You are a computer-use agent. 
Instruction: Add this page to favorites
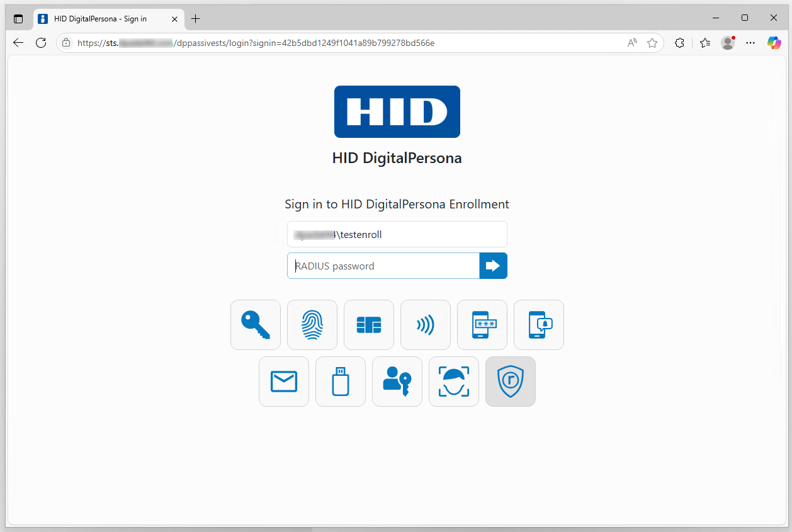(652, 43)
